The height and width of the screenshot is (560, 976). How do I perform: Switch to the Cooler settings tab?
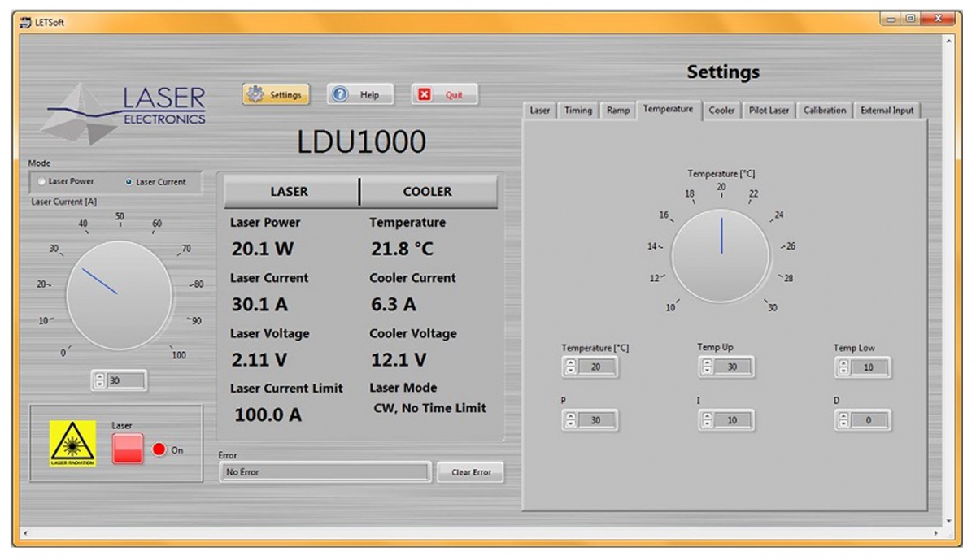721,111
